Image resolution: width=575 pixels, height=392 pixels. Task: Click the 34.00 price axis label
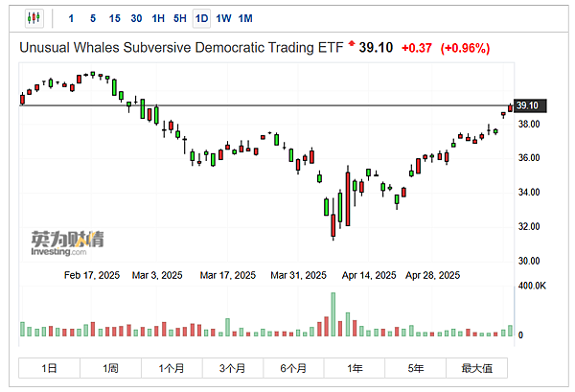(x=529, y=192)
